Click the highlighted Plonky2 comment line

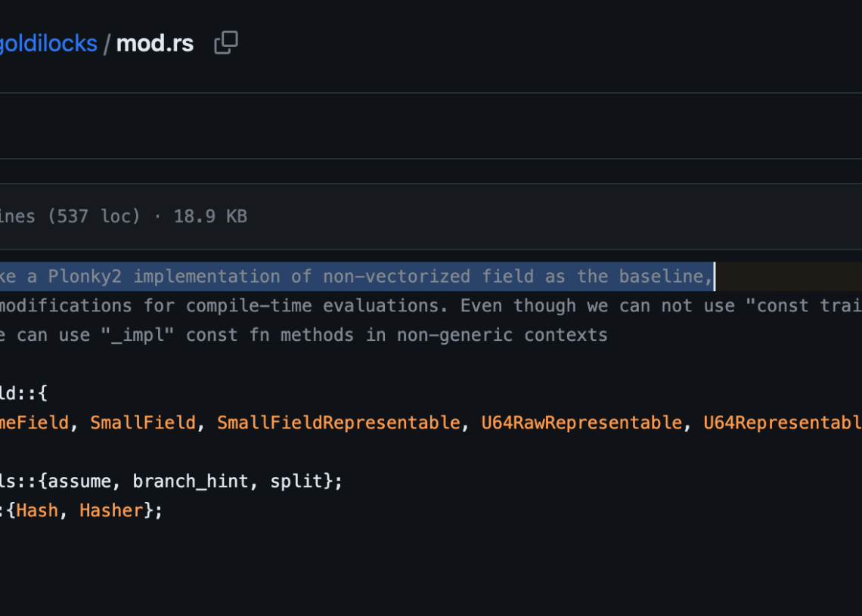(x=355, y=277)
